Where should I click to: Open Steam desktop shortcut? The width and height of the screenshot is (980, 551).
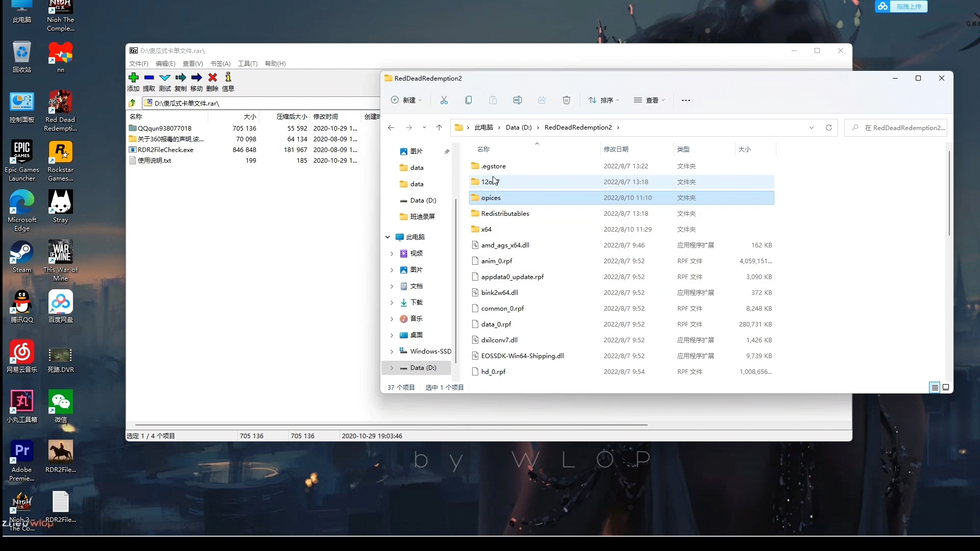tap(22, 257)
